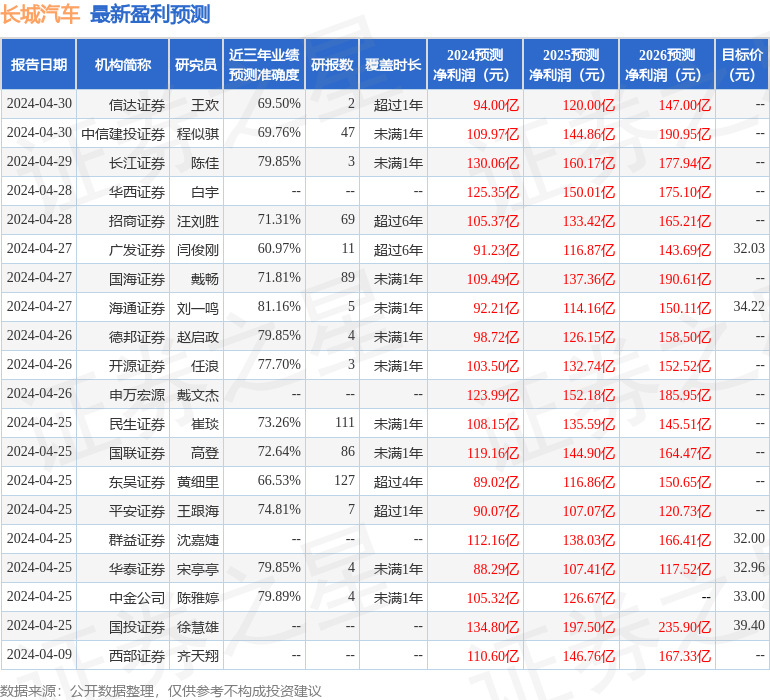
Task: Click researcher name 程似骐
Action: [x=198, y=134]
